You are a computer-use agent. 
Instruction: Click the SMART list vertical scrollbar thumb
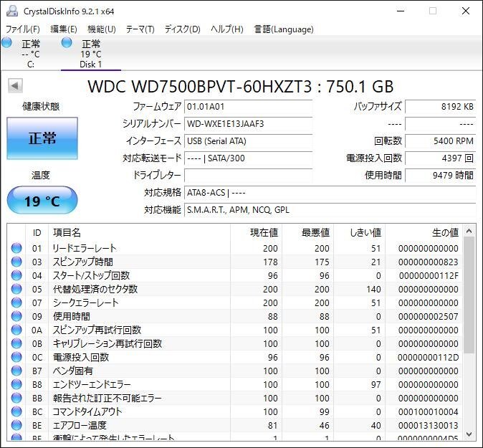point(469,295)
